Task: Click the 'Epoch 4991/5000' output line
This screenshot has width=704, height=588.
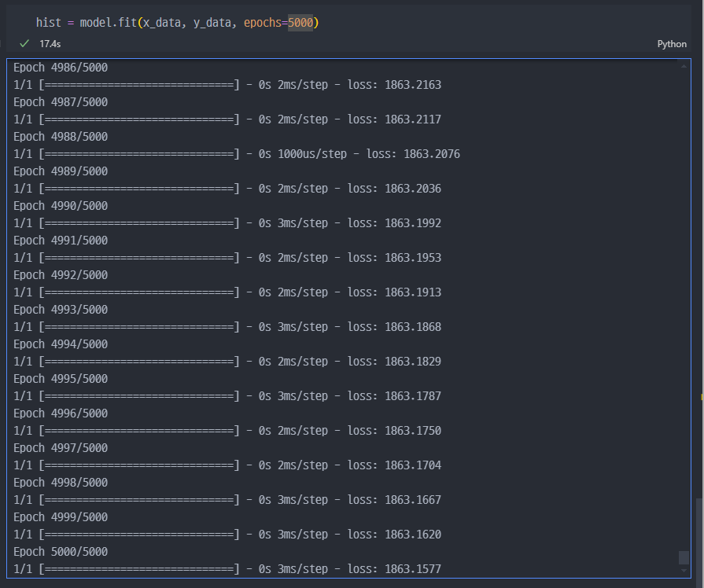Action: pyautogui.click(x=61, y=240)
